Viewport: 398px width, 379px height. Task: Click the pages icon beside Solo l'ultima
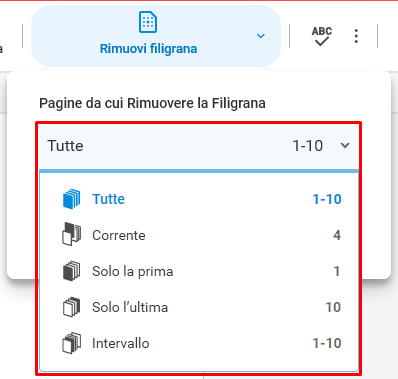(x=72, y=307)
